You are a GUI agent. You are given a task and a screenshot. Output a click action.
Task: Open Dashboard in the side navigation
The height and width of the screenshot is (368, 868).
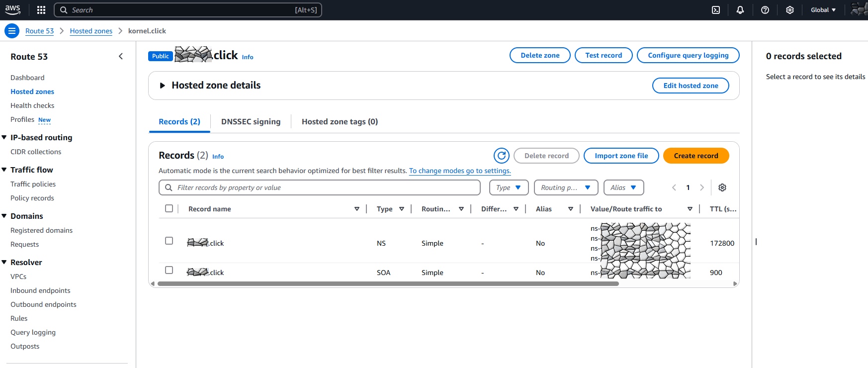[27, 78]
